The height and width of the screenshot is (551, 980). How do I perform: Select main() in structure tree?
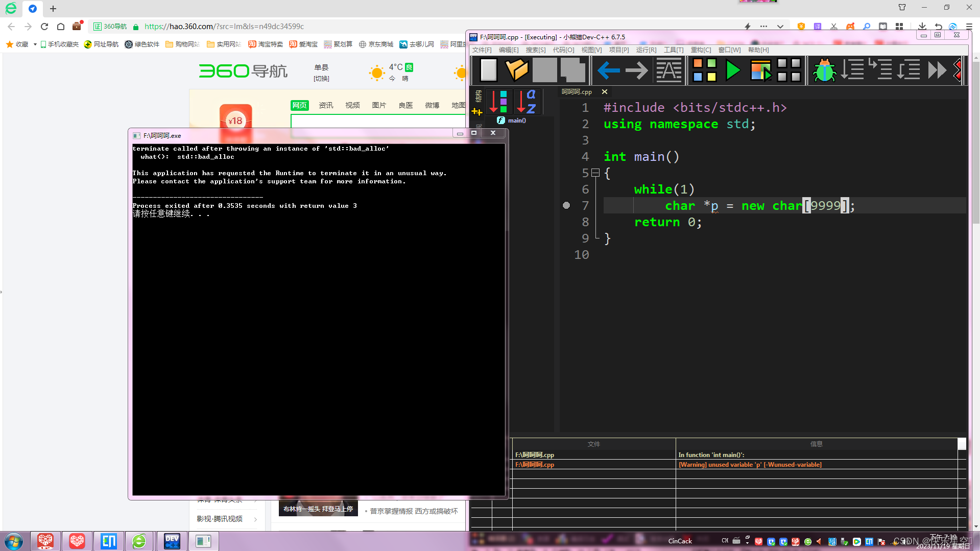click(517, 121)
